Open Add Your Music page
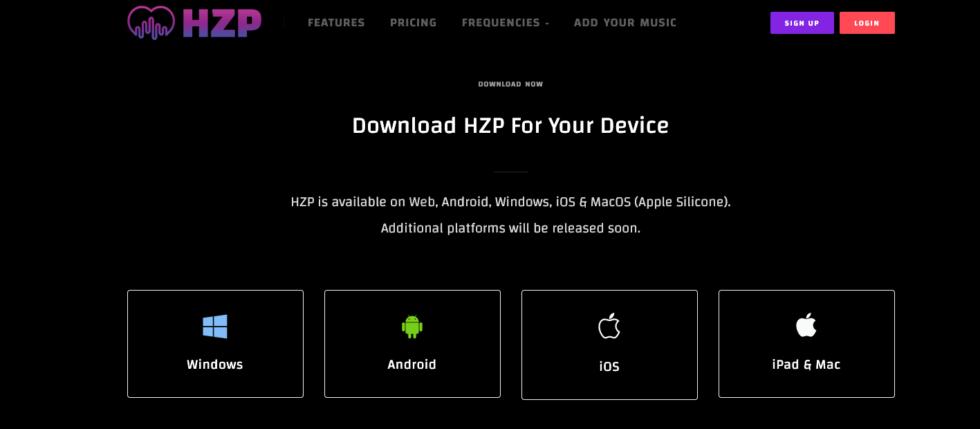The height and width of the screenshot is (429, 980). click(625, 23)
